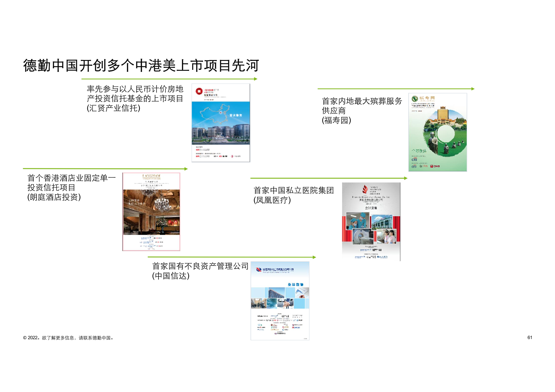Click the red circular logo on Hui Xian cover
555x392 pixels.
coord(199,91)
